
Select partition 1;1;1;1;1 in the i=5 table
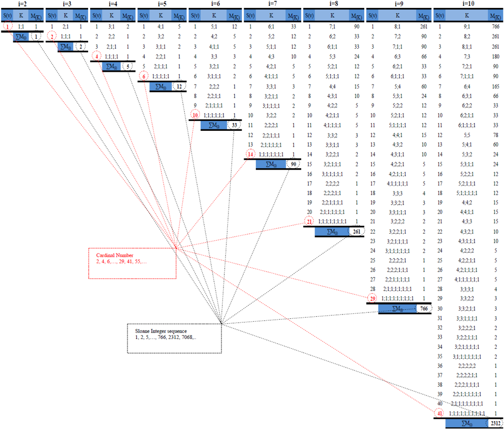click(x=161, y=76)
